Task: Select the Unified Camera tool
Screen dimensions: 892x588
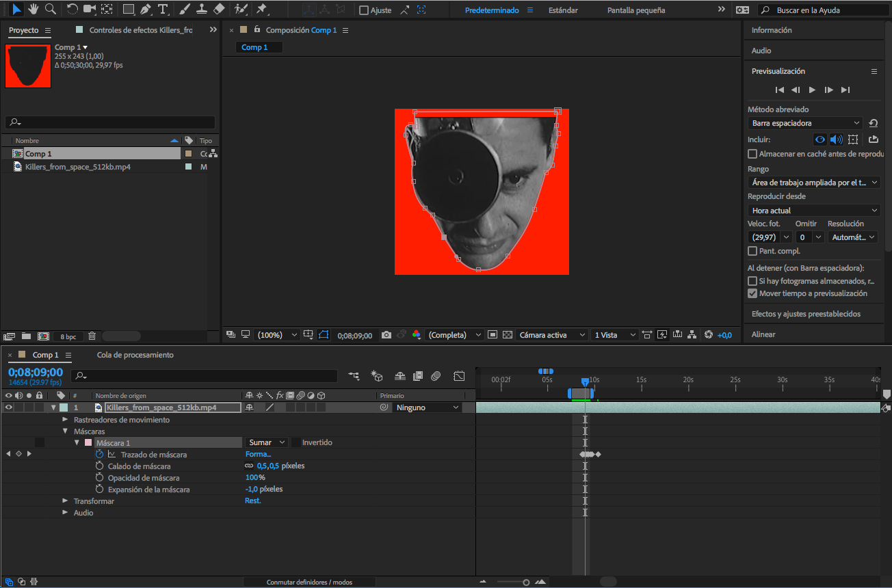Action: (x=90, y=10)
